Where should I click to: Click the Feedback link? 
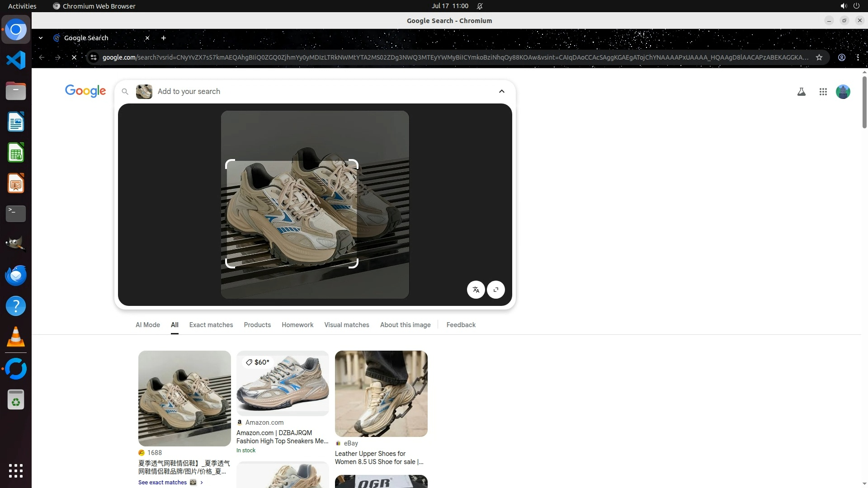point(461,325)
